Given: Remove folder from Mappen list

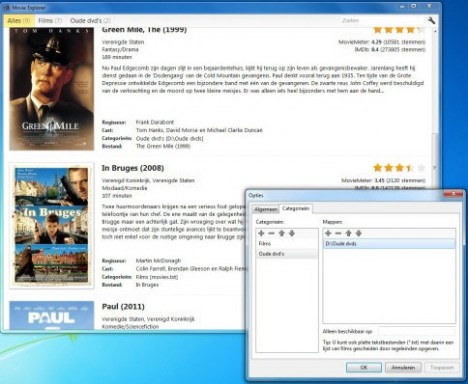Looking at the screenshot, I should tap(338, 233).
